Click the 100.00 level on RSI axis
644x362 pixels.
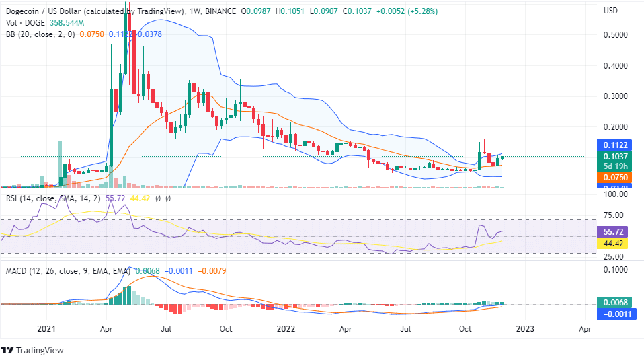point(616,194)
